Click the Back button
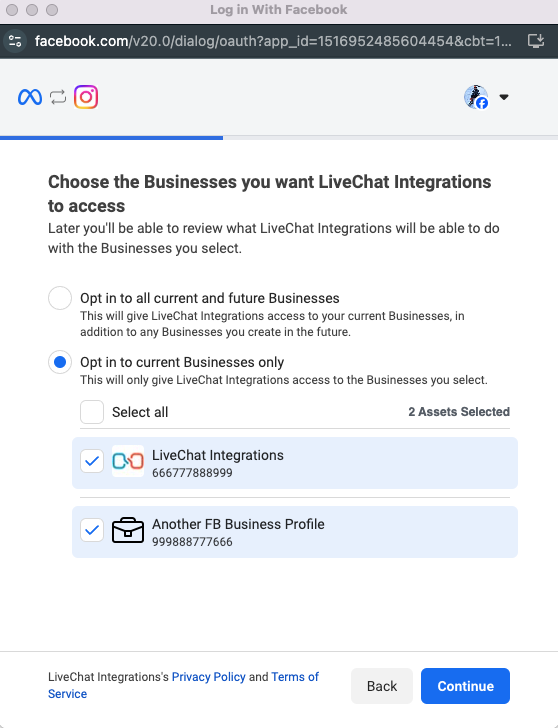 pyautogui.click(x=382, y=686)
